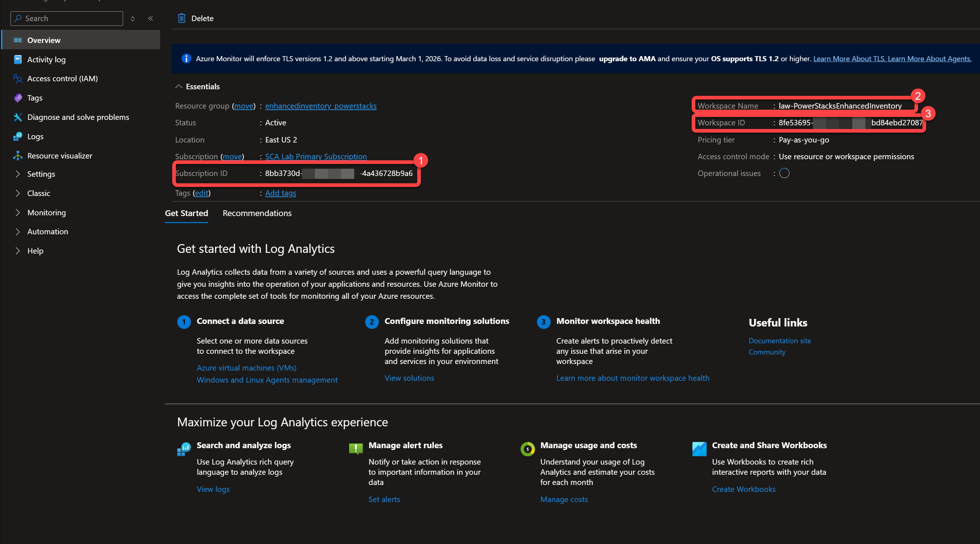
Task: Open Windows and Linux Agents management link
Action: (267, 380)
